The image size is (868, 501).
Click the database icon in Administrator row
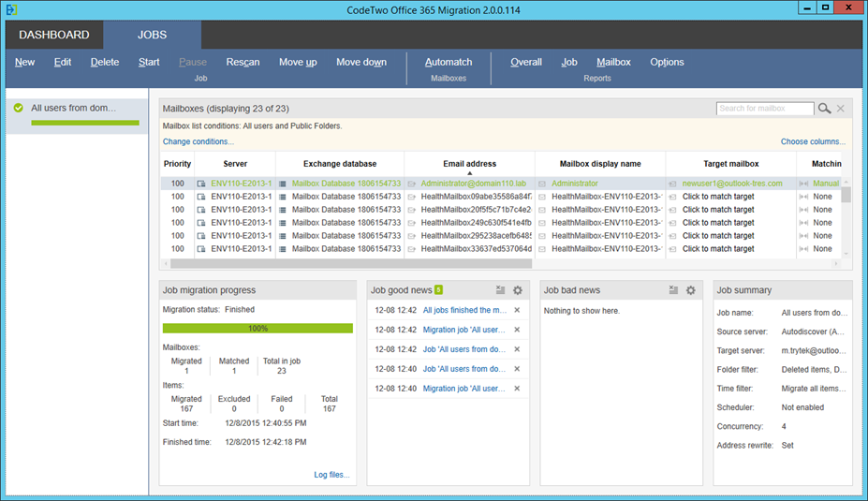click(x=283, y=184)
